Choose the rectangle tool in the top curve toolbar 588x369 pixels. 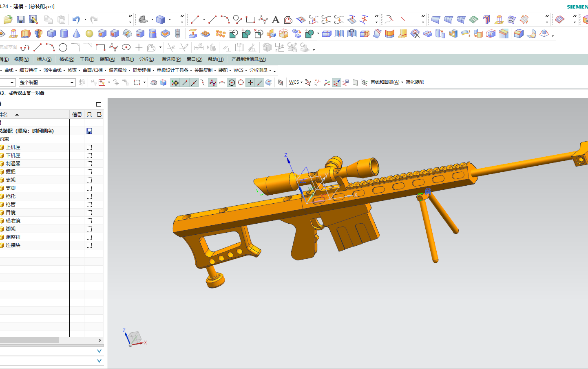point(250,20)
